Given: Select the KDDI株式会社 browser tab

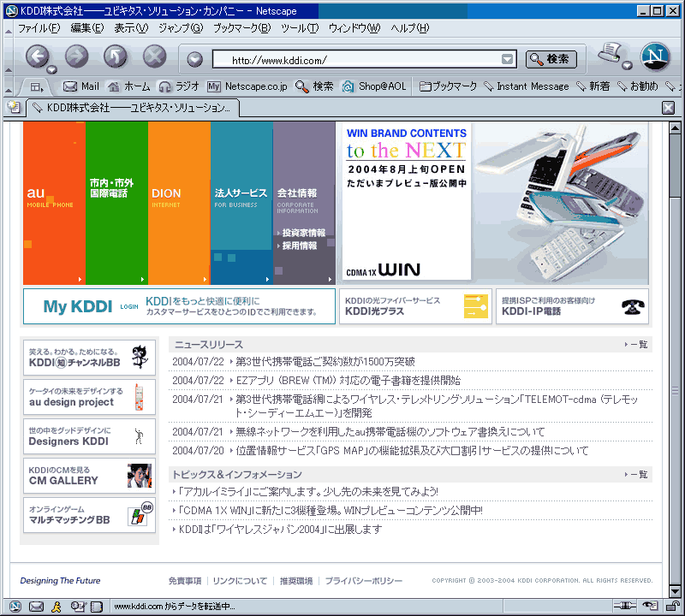Looking at the screenshot, I should [x=133, y=108].
